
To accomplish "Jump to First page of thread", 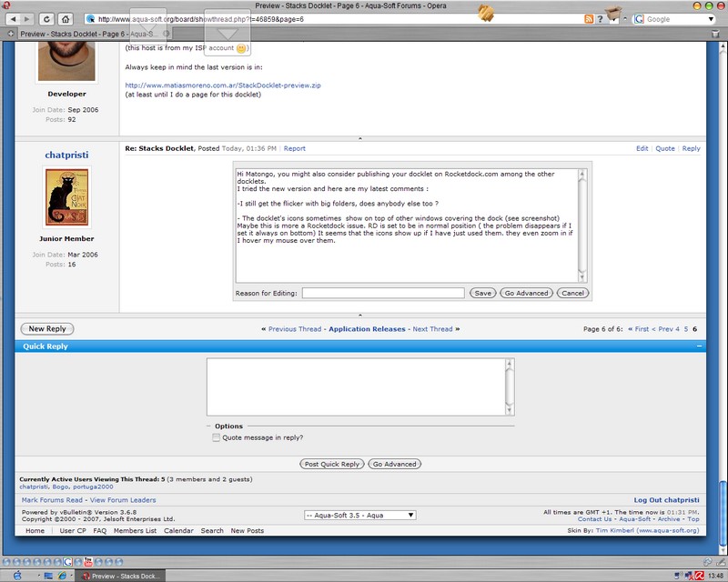I will click(x=638, y=329).
